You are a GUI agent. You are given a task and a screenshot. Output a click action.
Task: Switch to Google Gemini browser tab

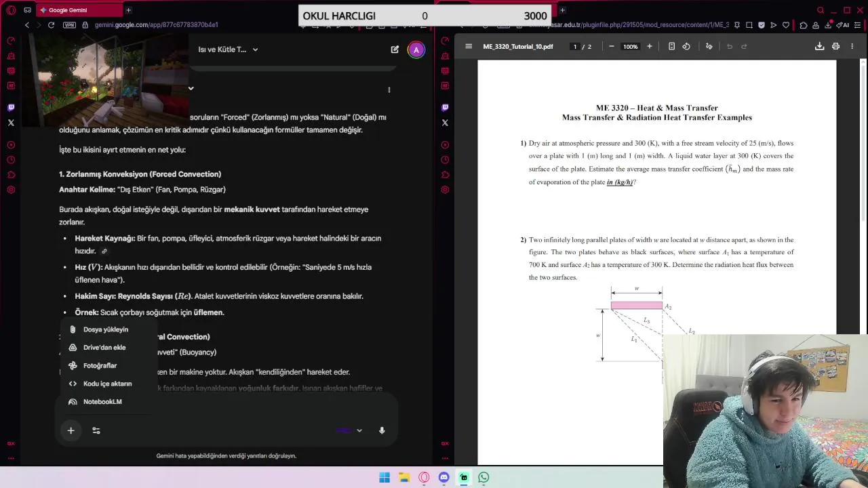tap(78, 10)
